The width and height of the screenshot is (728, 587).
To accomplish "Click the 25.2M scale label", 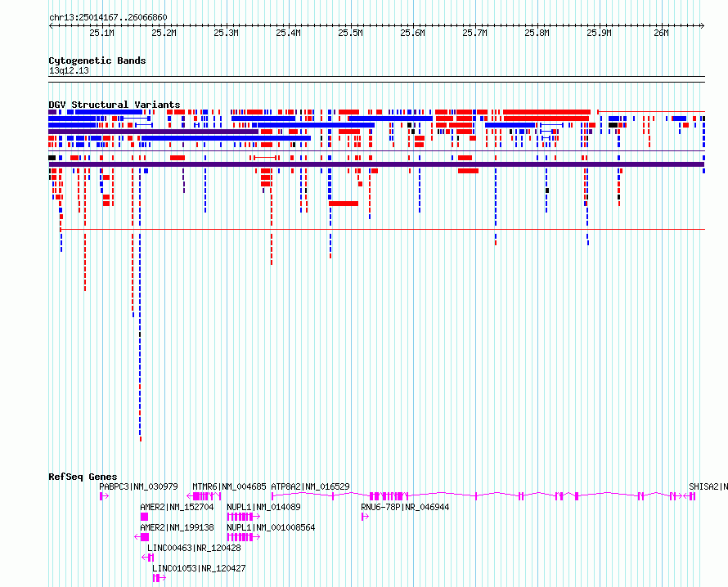I will click(164, 33).
